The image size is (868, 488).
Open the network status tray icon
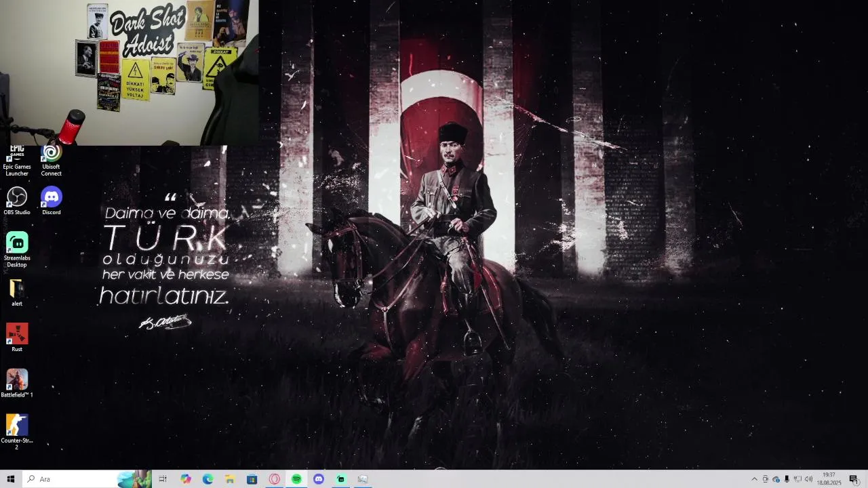tap(797, 479)
